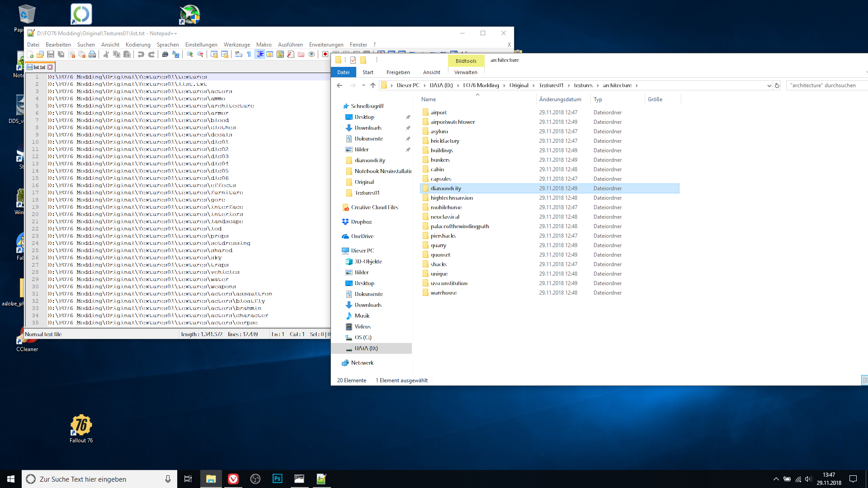The height and width of the screenshot is (488, 868).
Task: Sort files by Änderungsdatum column header
Action: point(560,99)
